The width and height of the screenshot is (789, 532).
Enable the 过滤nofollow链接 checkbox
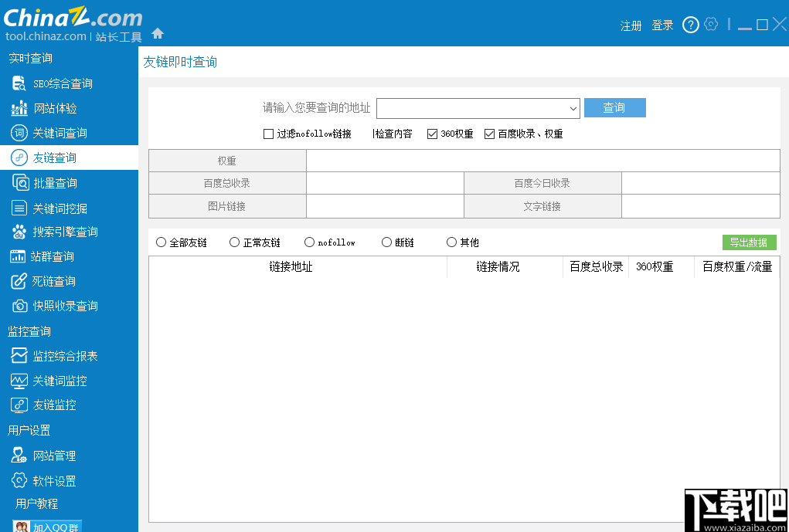(269, 134)
